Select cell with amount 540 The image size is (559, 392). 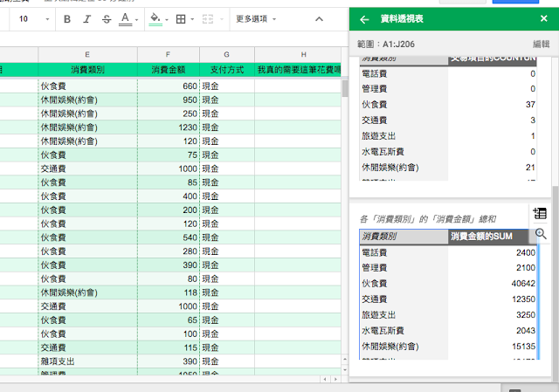coord(169,237)
